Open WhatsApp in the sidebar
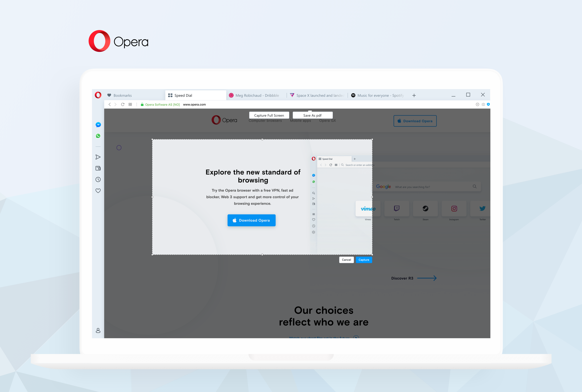582x392 pixels. pyautogui.click(x=98, y=136)
